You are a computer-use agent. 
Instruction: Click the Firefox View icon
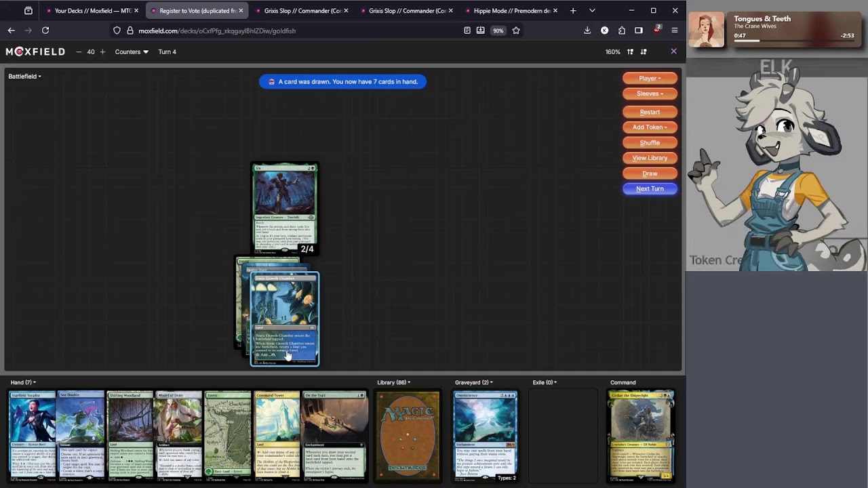tap(28, 11)
